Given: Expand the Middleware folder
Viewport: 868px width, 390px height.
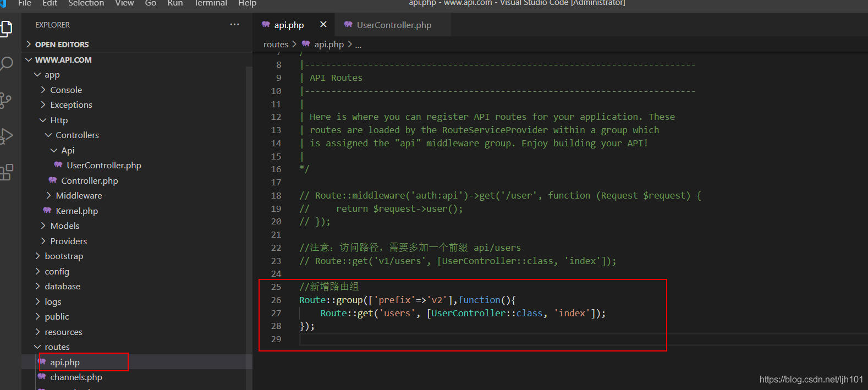Looking at the screenshot, I should point(48,195).
